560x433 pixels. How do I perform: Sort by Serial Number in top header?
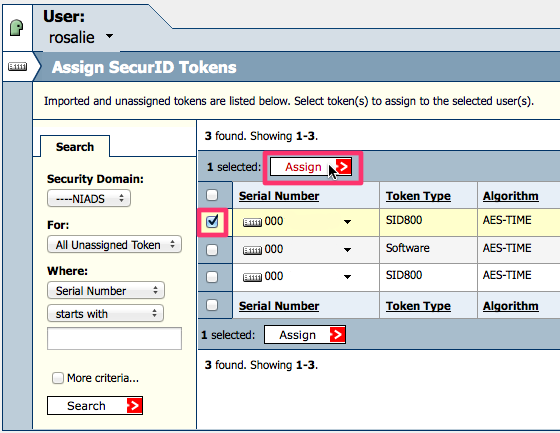(279, 196)
